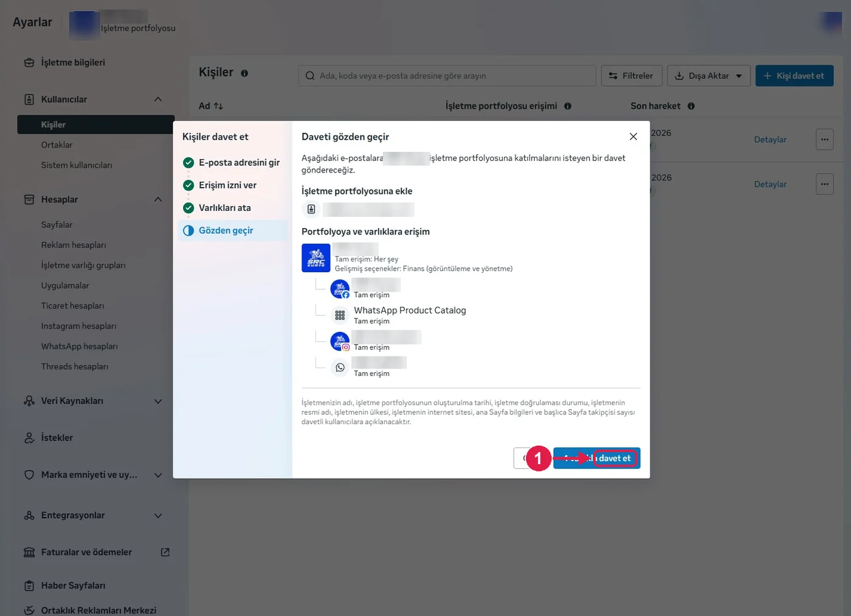Open Instagram hesapları
851x616 pixels.
coord(78,326)
